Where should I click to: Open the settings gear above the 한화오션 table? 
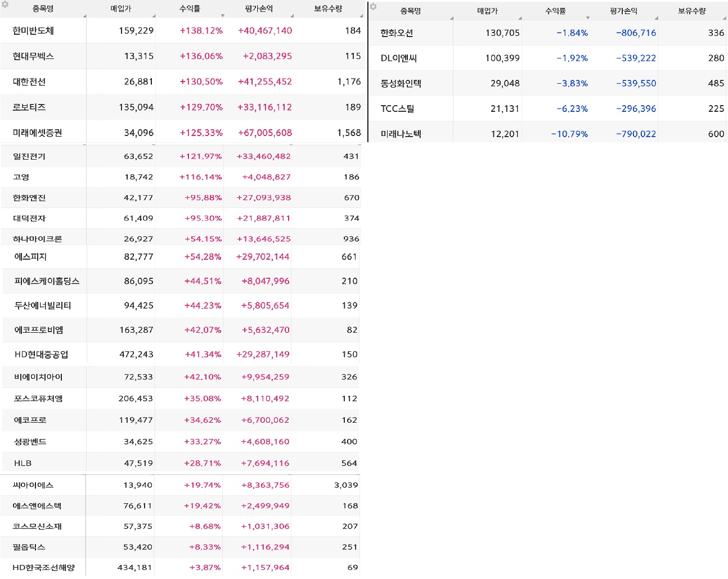(x=373, y=7)
